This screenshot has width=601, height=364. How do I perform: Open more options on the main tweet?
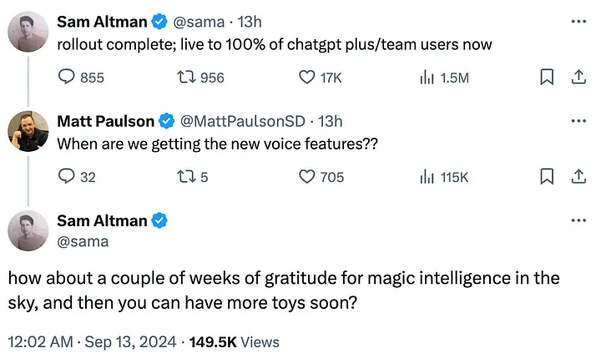pos(577,221)
